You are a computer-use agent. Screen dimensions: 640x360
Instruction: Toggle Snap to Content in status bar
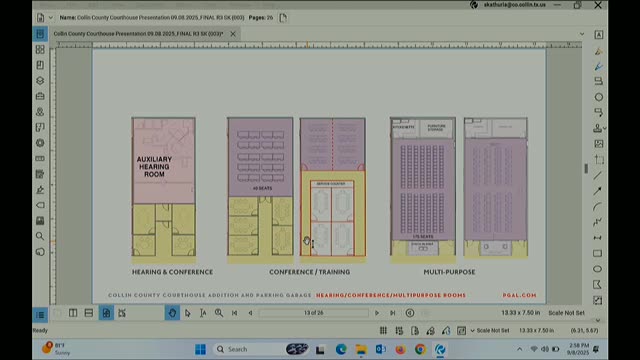415,331
